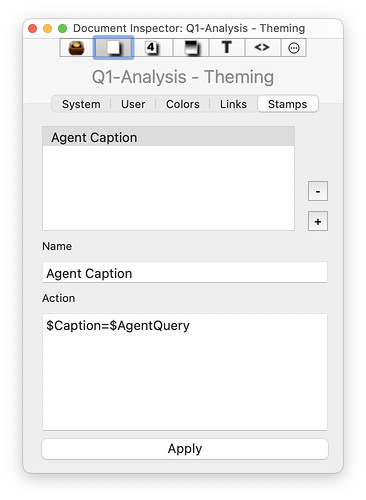
Task: Open the Appearance inspector gradient icon
Action: 191,48
